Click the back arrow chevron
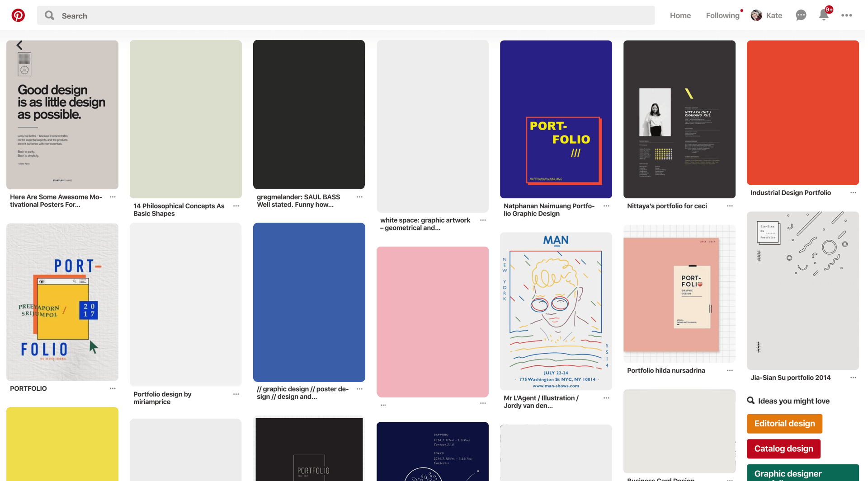This screenshot has width=868, height=481. (x=19, y=45)
